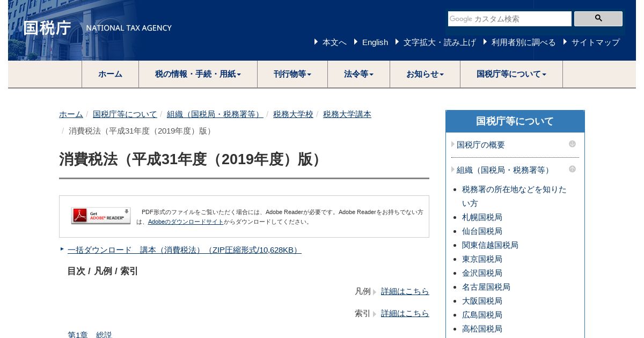Click the 国税庁 National Tax Agency logo
The height and width of the screenshot is (338, 644).
tap(98, 28)
